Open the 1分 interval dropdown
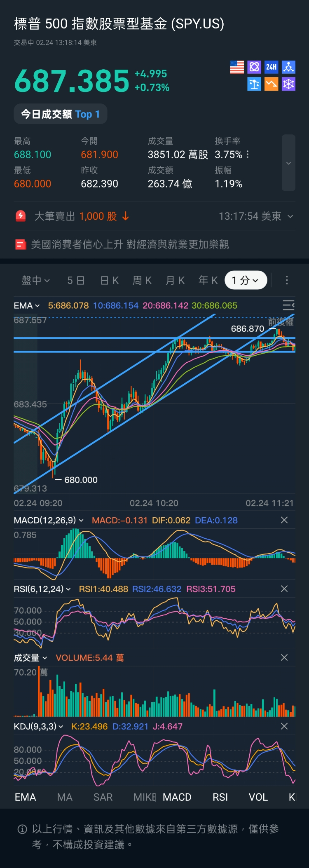309x868 pixels. pyautogui.click(x=246, y=280)
